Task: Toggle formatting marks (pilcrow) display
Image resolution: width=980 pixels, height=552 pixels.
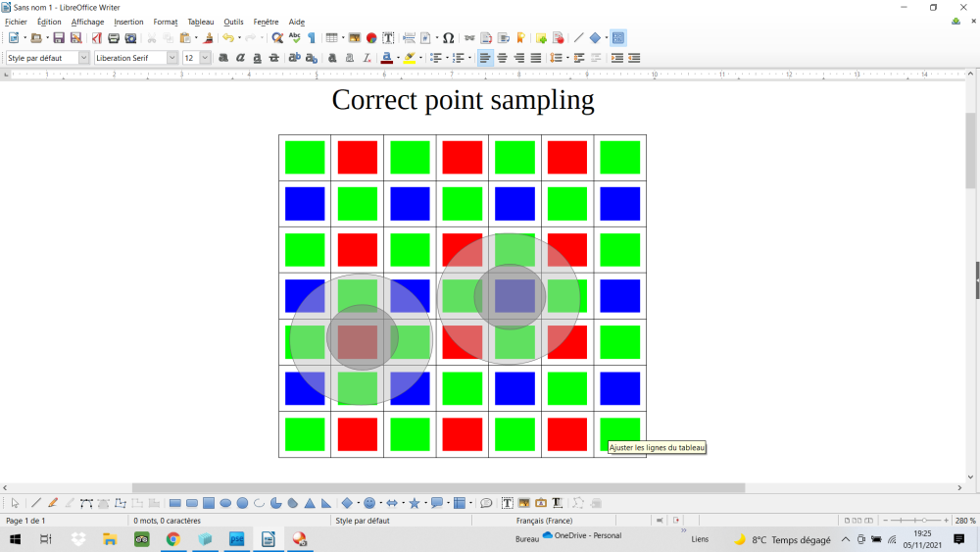Action: 312,38
